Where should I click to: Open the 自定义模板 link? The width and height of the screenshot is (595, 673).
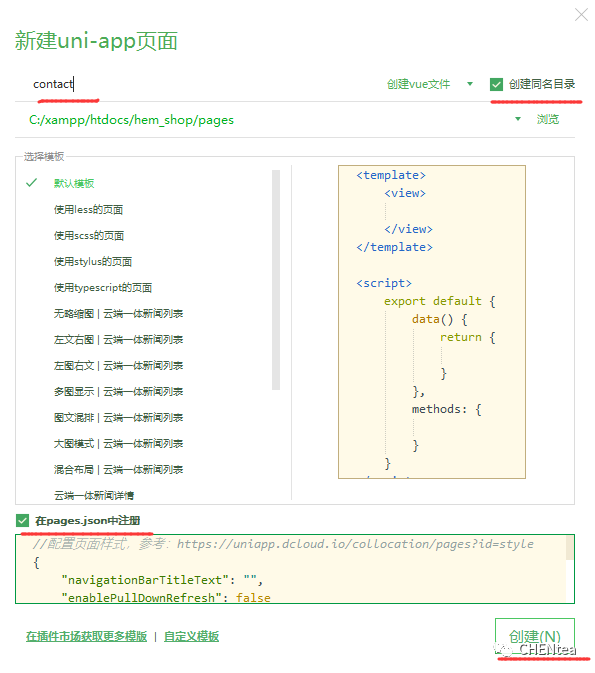(191, 637)
